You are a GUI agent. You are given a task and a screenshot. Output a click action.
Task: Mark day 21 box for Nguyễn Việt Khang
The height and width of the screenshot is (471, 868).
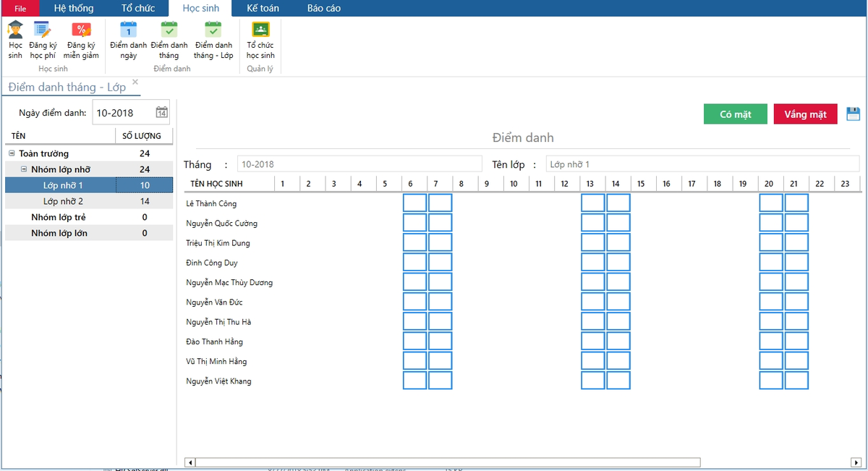[x=796, y=381]
